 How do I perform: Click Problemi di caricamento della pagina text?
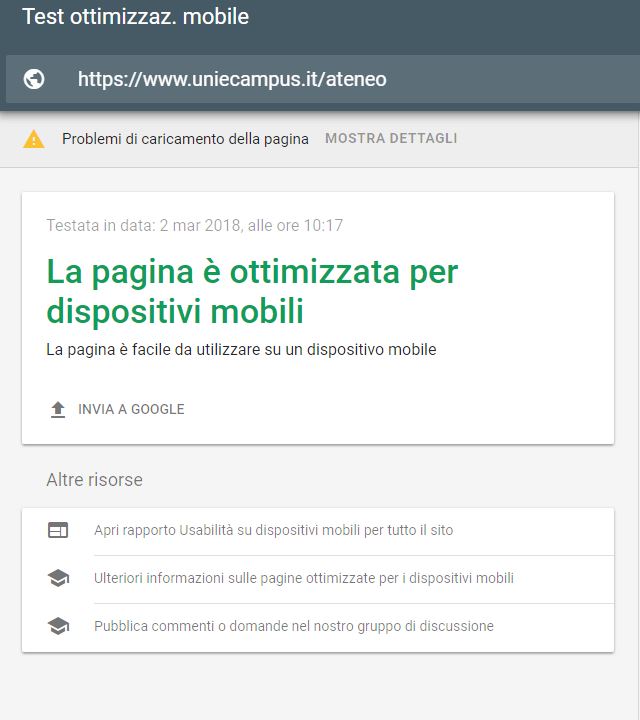[x=185, y=139]
